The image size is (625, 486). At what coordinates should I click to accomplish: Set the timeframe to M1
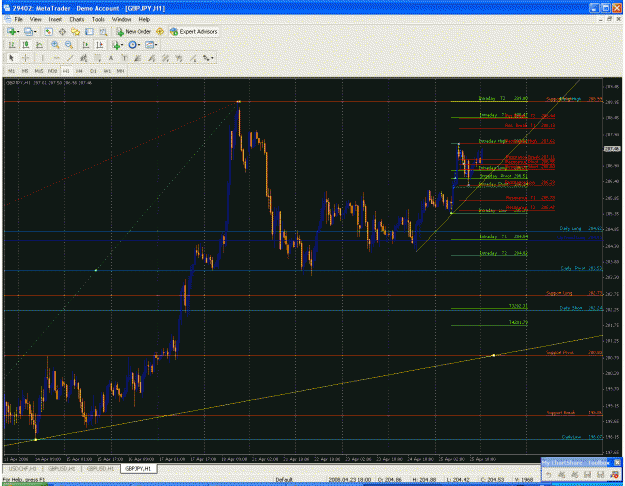coord(11,71)
